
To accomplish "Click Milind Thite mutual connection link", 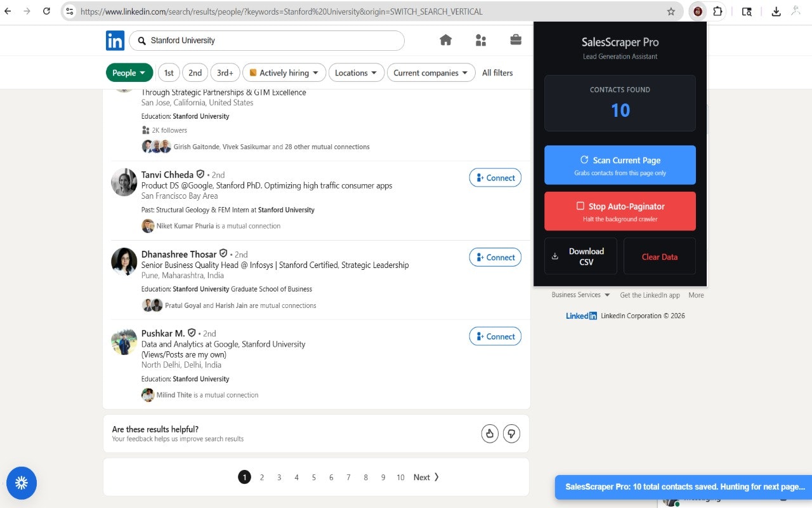I will pos(207,395).
